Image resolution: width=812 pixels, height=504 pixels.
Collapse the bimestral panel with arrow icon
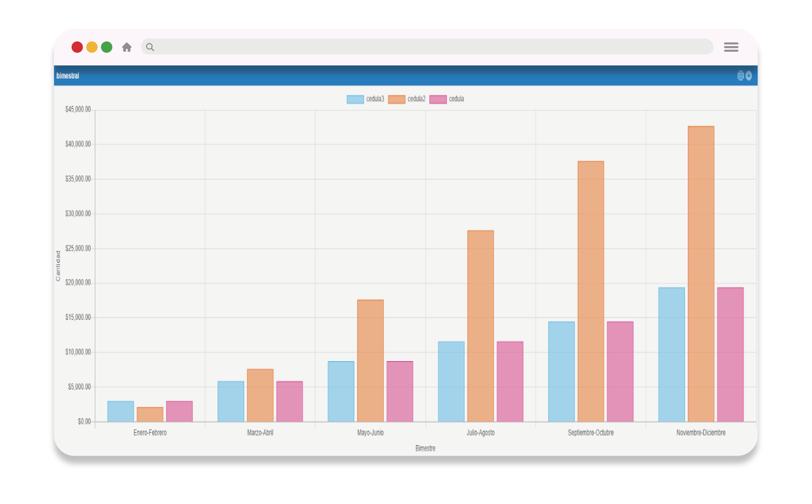[749, 76]
